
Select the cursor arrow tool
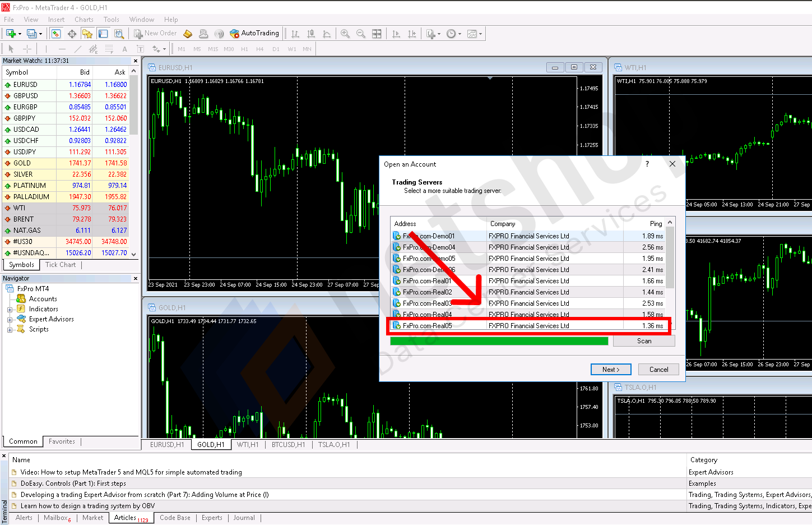(x=11, y=49)
